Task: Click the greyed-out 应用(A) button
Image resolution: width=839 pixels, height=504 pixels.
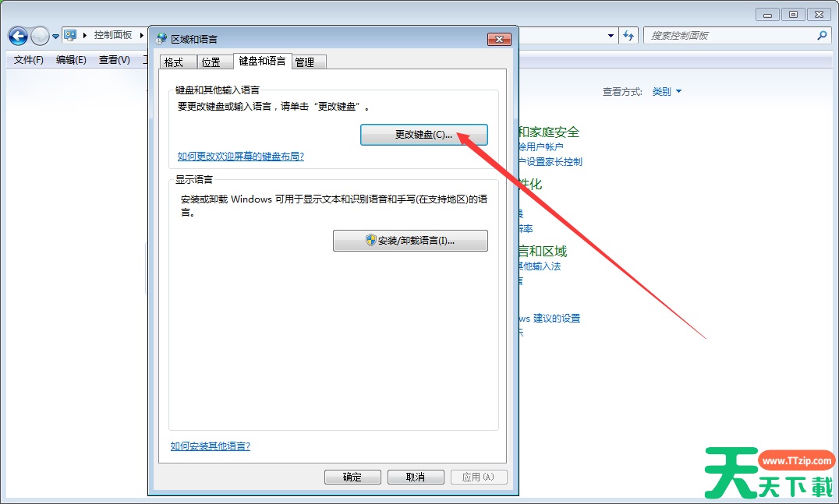Action: pos(478,478)
